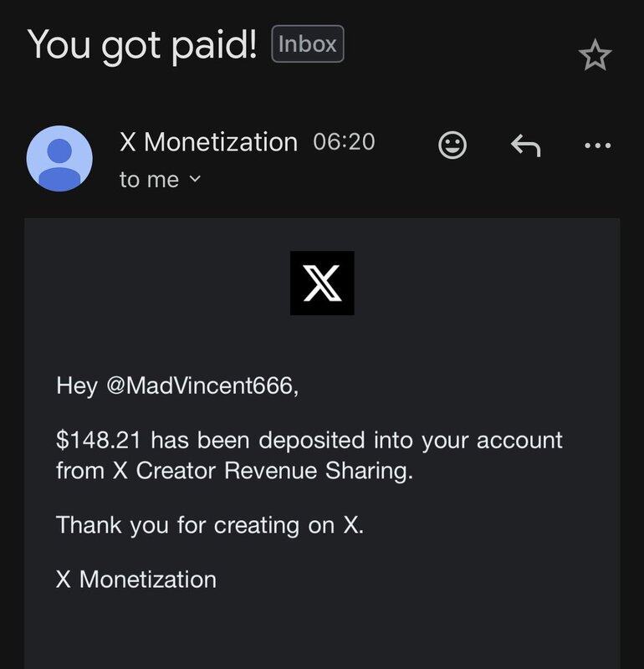Tap the X logo in the email
This screenshot has height=669, width=644.
(x=322, y=283)
